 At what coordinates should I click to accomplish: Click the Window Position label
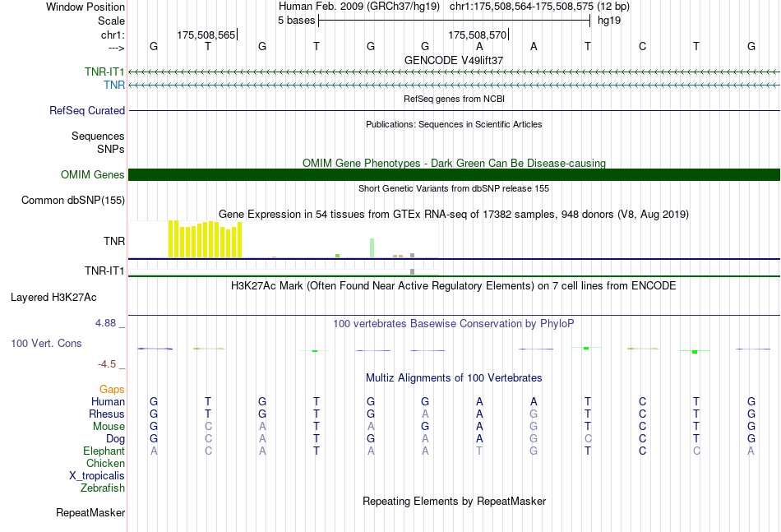click(85, 7)
